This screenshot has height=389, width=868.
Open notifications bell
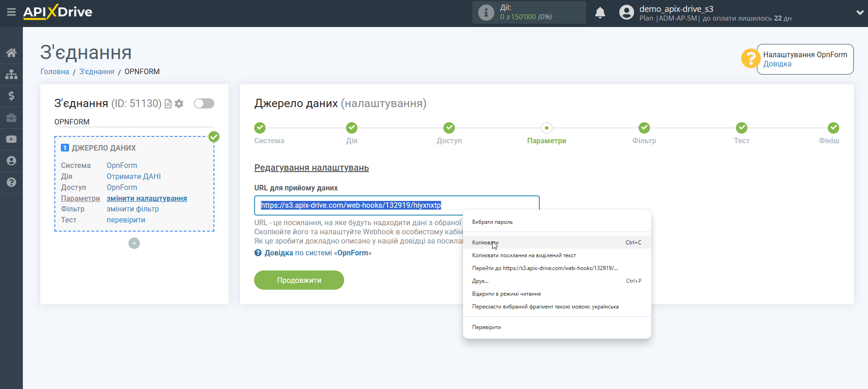(x=600, y=12)
